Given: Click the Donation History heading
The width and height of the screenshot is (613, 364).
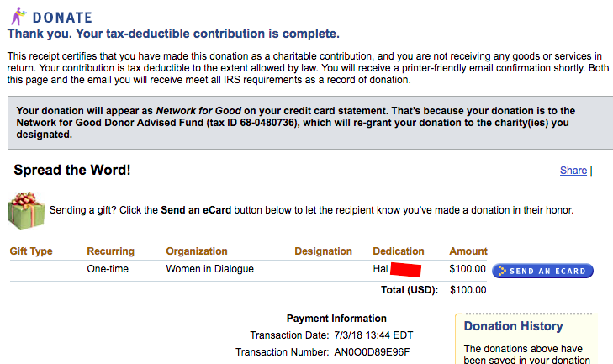Looking at the screenshot, I should (x=513, y=326).
